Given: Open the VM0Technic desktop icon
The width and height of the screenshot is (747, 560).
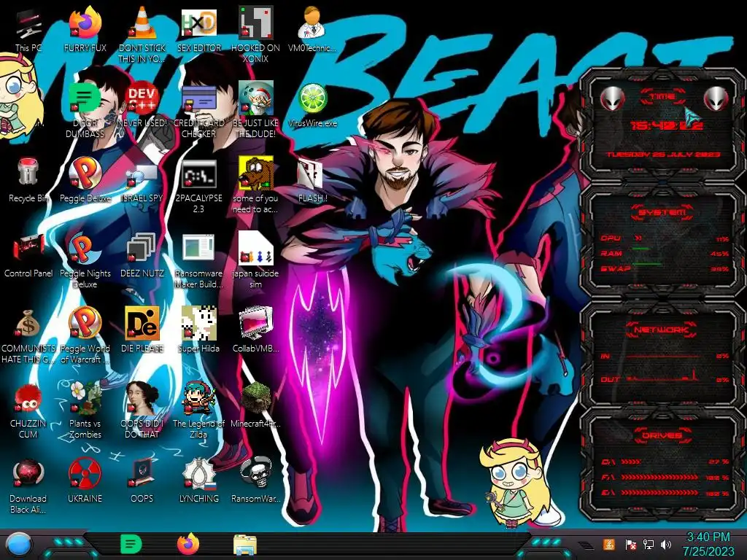Looking at the screenshot, I should [312, 29].
